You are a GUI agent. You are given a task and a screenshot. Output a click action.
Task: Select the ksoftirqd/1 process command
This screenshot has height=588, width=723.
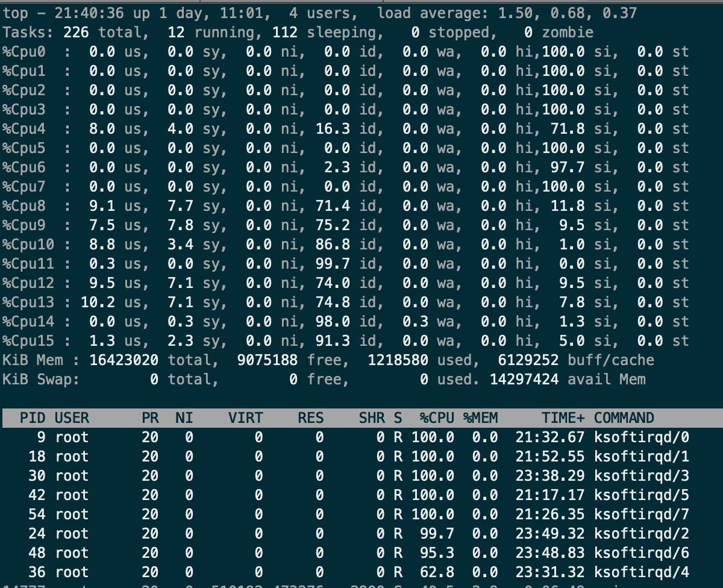[x=642, y=457]
